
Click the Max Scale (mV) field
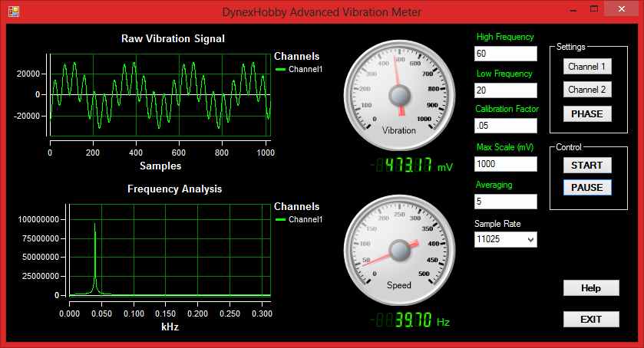506,164
